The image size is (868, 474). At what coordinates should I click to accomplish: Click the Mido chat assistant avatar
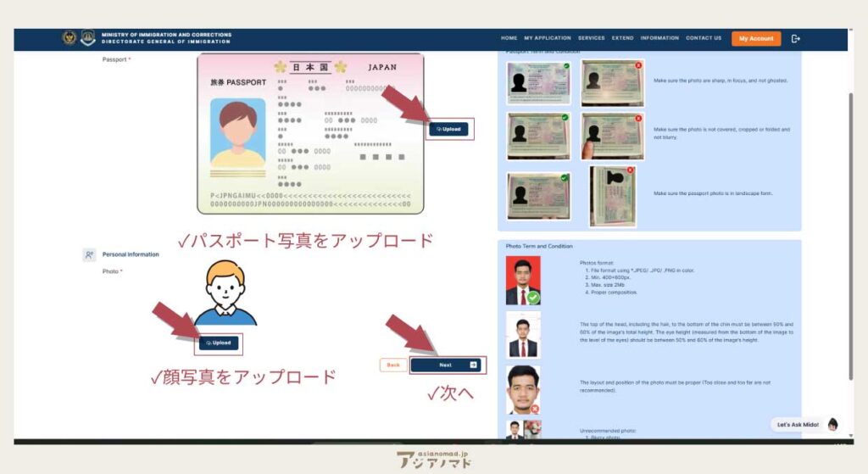[832, 424]
